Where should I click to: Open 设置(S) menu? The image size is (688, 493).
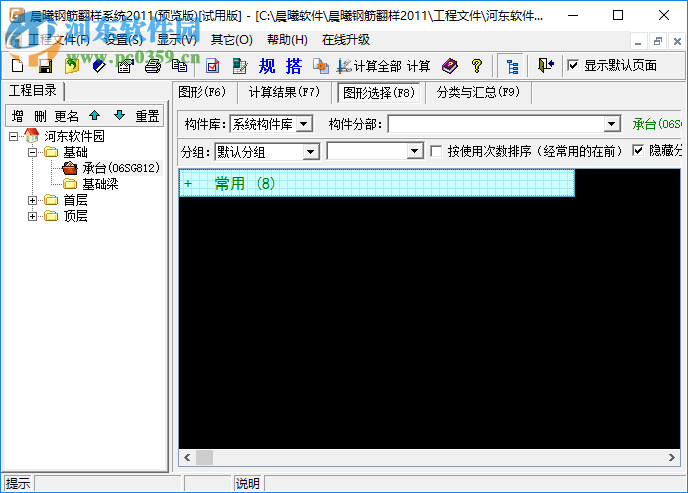(x=124, y=40)
